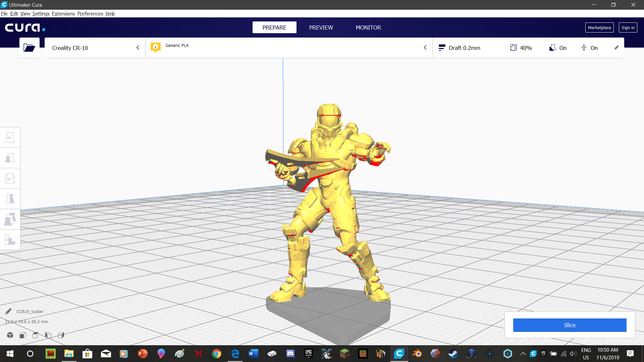
Task: Select the Scale tool
Action: tap(10, 158)
